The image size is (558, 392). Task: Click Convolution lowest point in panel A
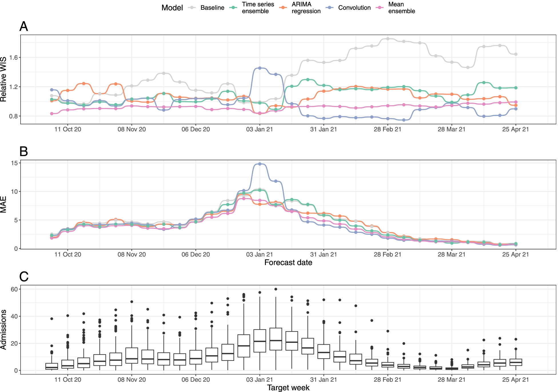pos(404,120)
